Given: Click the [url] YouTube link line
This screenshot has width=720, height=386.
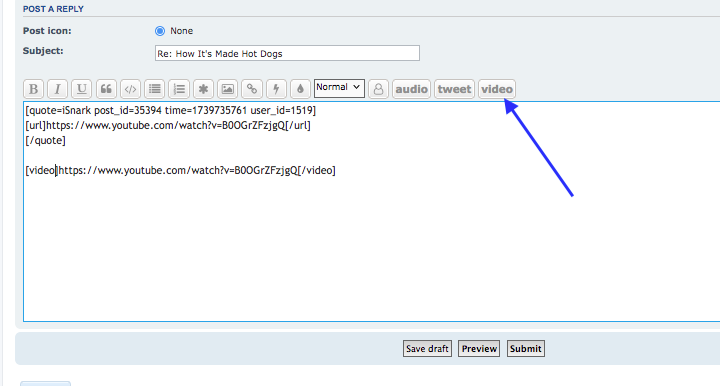Looking at the screenshot, I should point(168,125).
